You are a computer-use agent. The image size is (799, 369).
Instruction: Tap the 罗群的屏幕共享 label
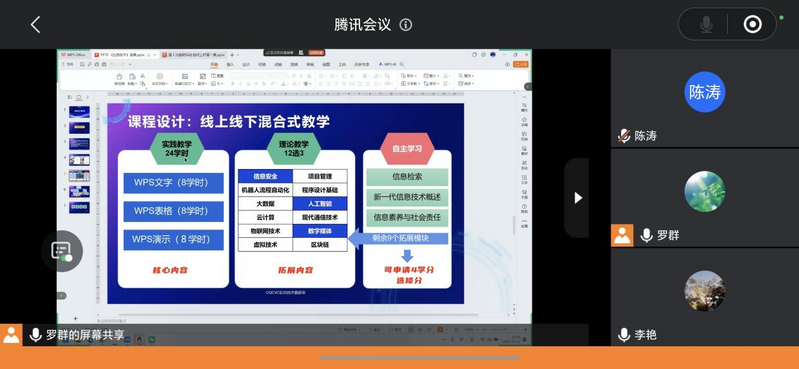(x=85, y=335)
